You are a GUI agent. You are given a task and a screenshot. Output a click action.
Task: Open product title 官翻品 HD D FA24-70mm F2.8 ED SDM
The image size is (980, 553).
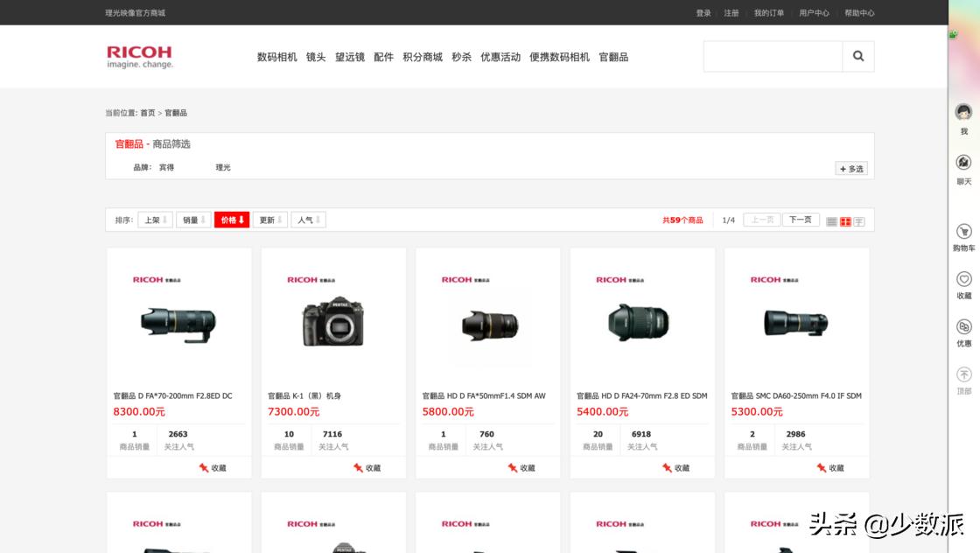point(642,396)
